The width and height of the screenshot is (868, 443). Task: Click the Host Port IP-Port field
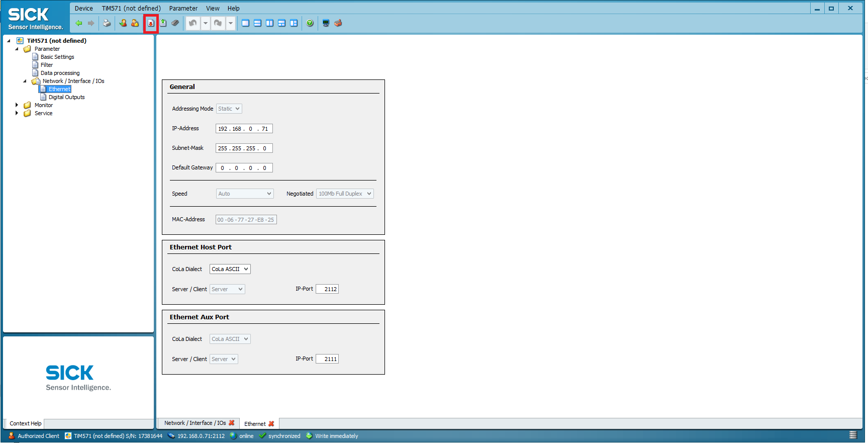(327, 289)
